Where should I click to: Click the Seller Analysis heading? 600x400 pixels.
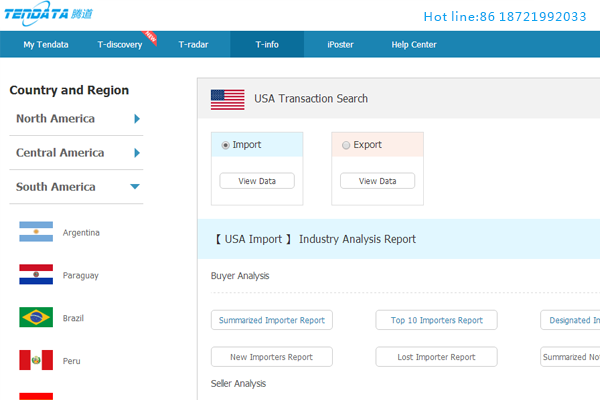238,384
